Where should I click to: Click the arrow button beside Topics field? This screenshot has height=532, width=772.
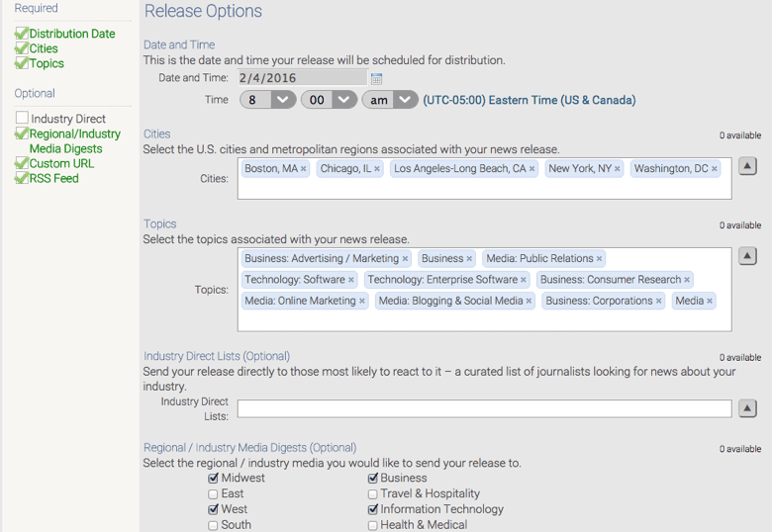pyautogui.click(x=748, y=256)
